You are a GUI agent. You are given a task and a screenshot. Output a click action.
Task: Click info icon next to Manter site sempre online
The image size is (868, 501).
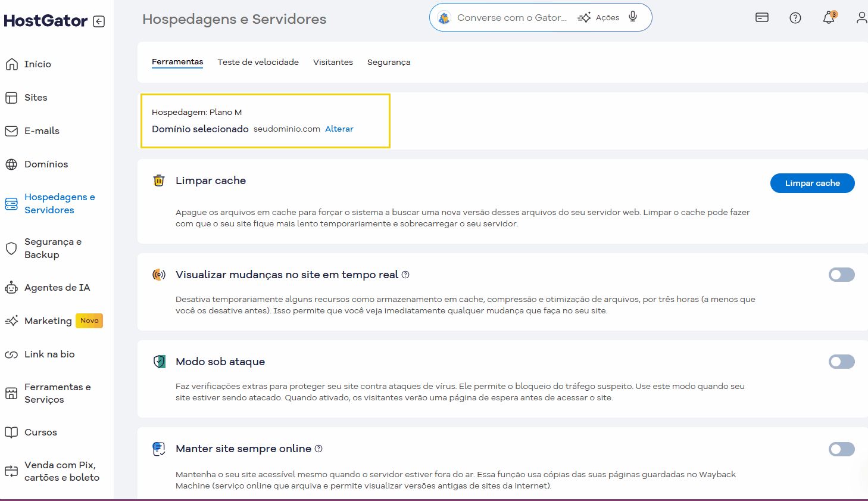(x=319, y=449)
